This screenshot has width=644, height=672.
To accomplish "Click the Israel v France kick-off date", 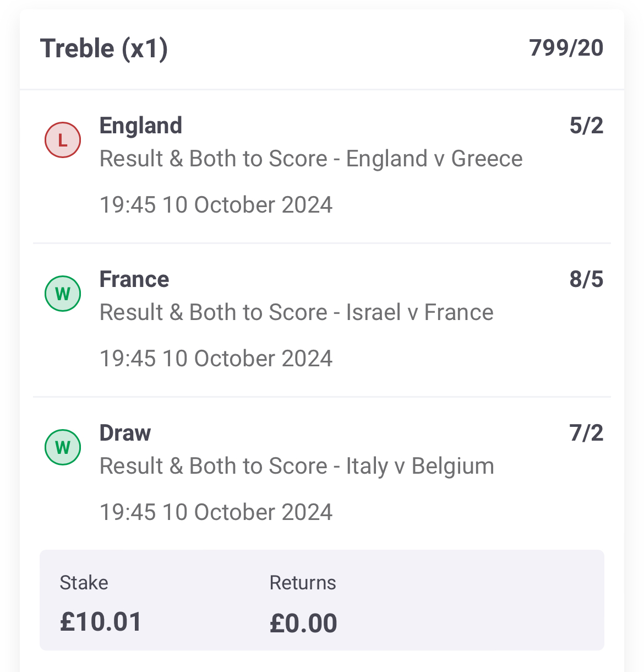I will [216, 359].
